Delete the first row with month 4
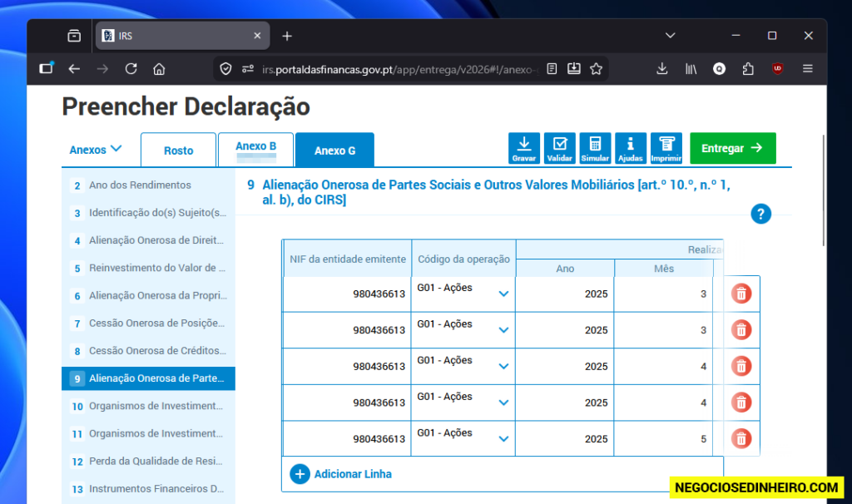 [x=741, y=366]
